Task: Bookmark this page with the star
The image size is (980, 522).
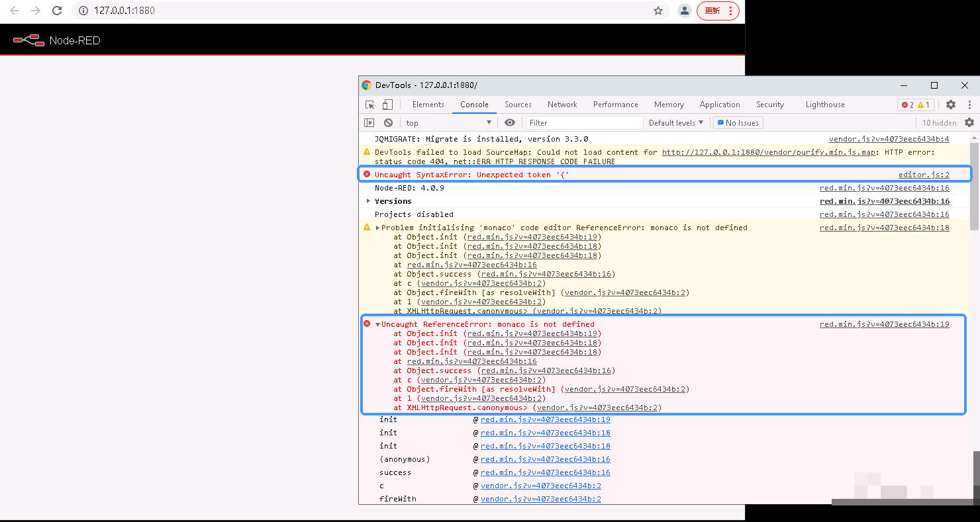Action: click(x=658, y=11)
